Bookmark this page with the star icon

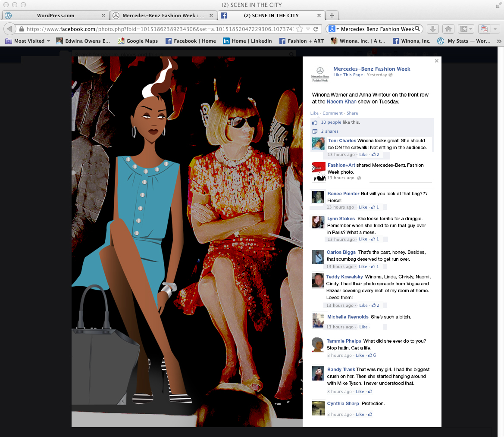click(x=300, y=29)
